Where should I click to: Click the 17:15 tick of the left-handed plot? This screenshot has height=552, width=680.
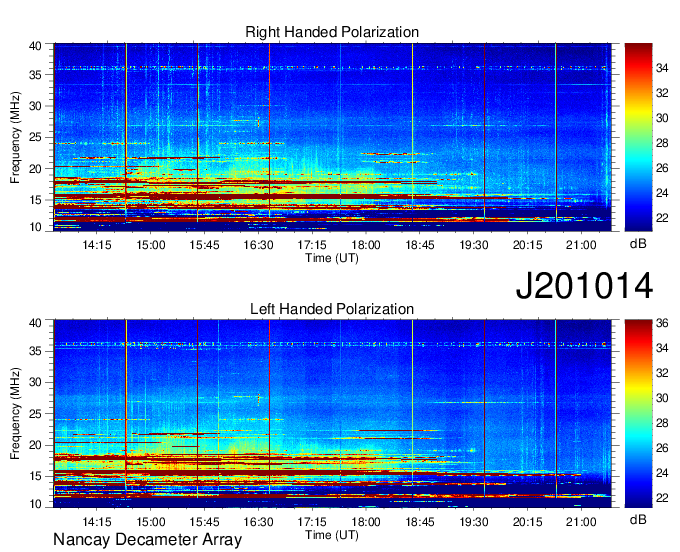[312, 522]
